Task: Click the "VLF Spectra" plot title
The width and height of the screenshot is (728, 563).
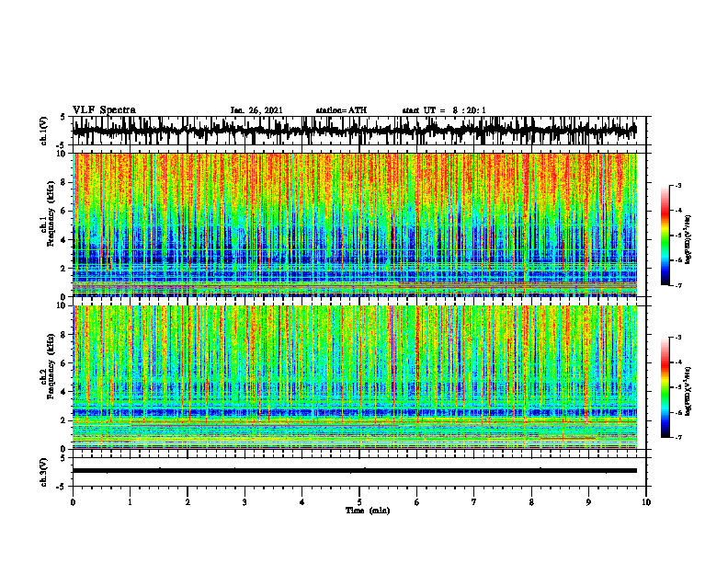Action: pyautogui.click(x=104, y=110)
